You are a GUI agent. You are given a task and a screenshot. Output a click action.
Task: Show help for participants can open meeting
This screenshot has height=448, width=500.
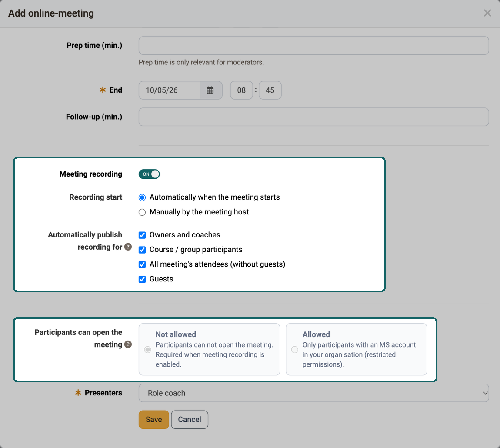tap(128, 344)
